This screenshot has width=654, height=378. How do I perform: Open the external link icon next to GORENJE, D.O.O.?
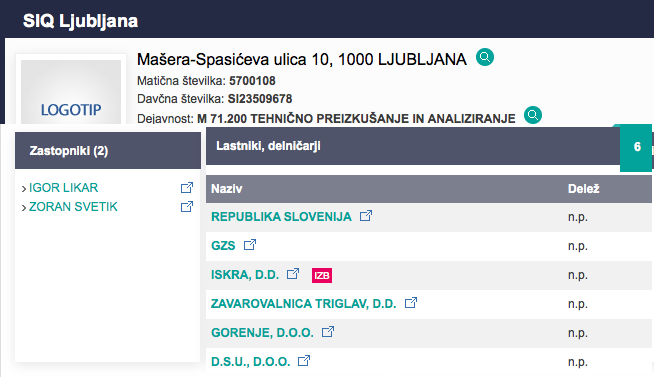(x=328, y=332)
